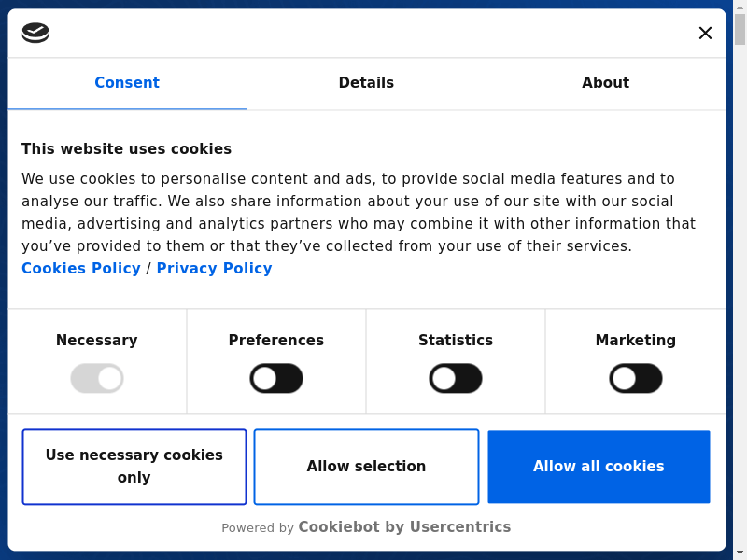Click the Allow selection button
Viewport: 747px width, 560px height.
click(366, 467)
